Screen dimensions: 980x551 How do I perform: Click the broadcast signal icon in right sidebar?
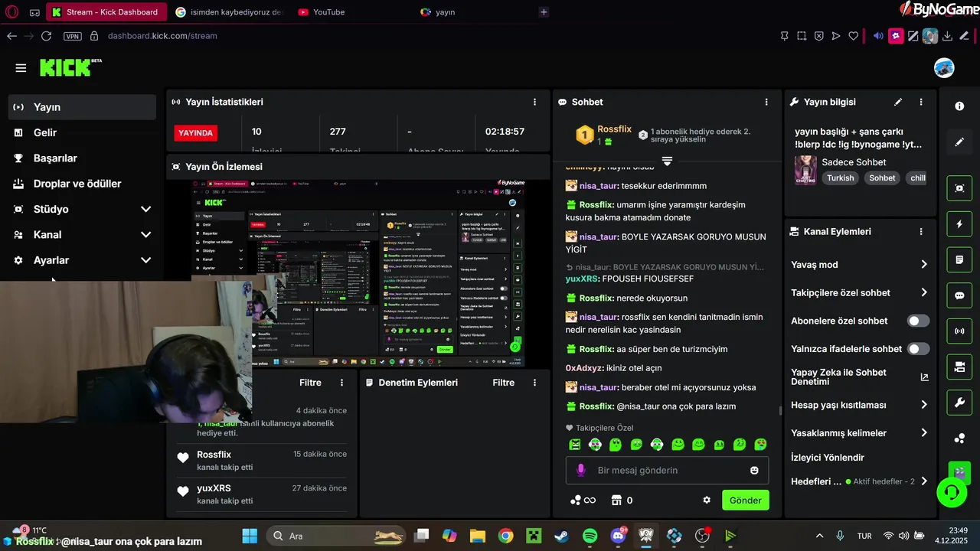(959, 331)
